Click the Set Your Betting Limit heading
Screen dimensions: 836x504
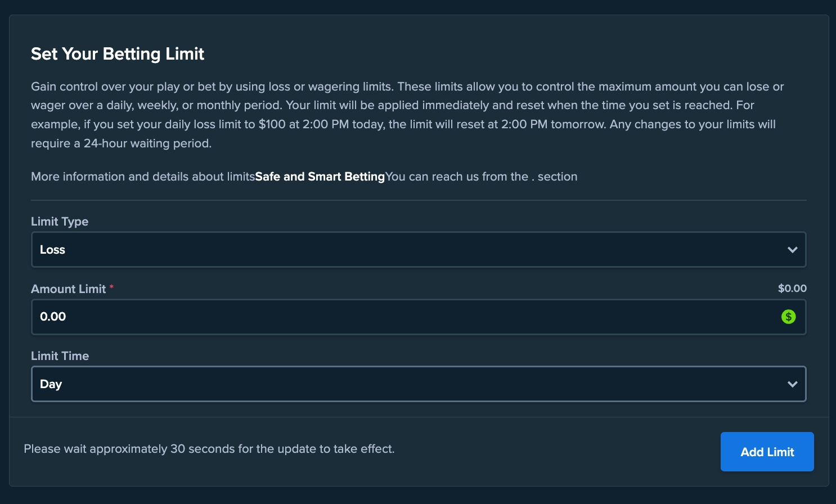click(118, 54)
